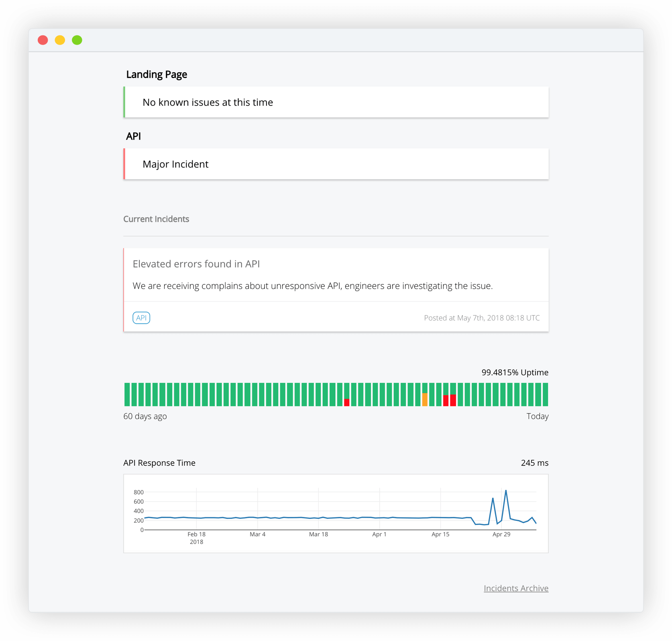Viewport: 672px width, 641px height.
Task: Select the API section heading
Action: pos(133,136)
